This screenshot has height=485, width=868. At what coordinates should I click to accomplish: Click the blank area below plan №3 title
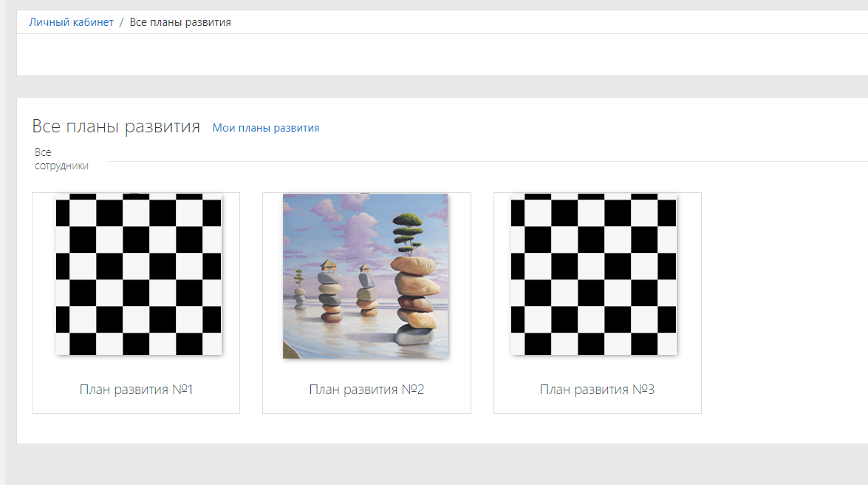click(x=597, y=407)
